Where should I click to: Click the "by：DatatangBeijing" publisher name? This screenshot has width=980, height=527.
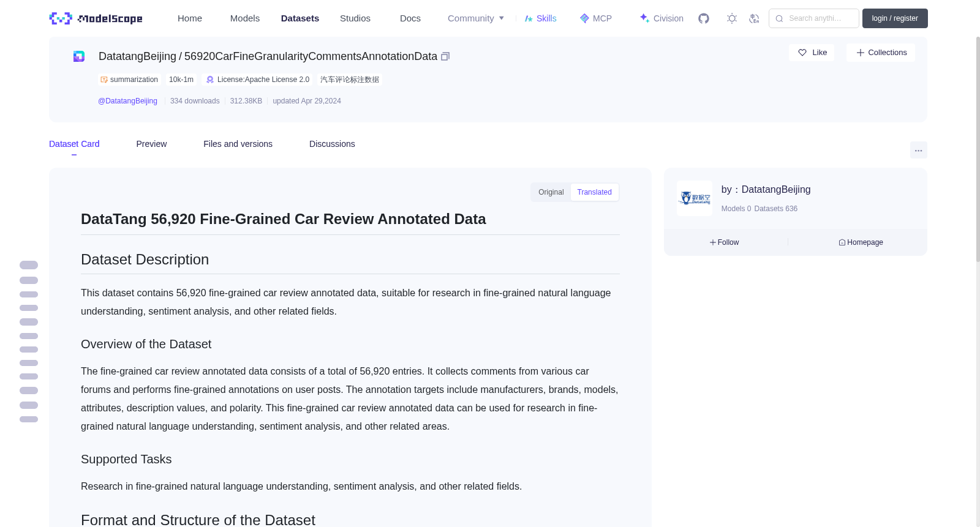tap(766, 190)
